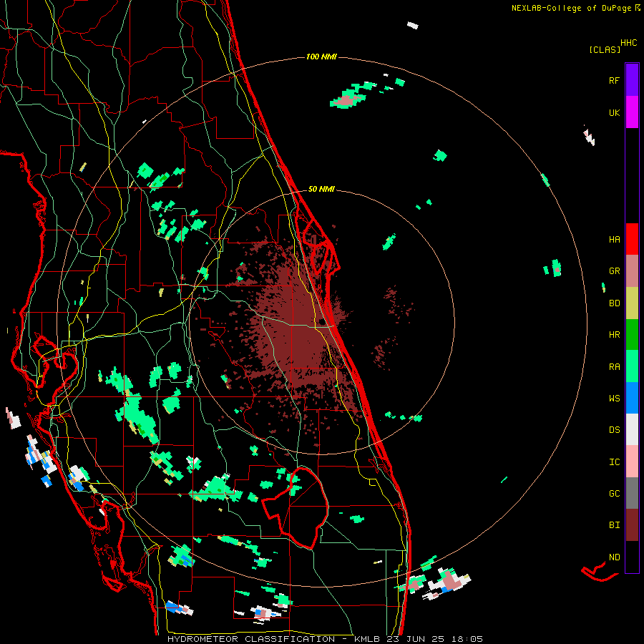
Task: Click the HA legend label
Action: click(x=615, y=240)
